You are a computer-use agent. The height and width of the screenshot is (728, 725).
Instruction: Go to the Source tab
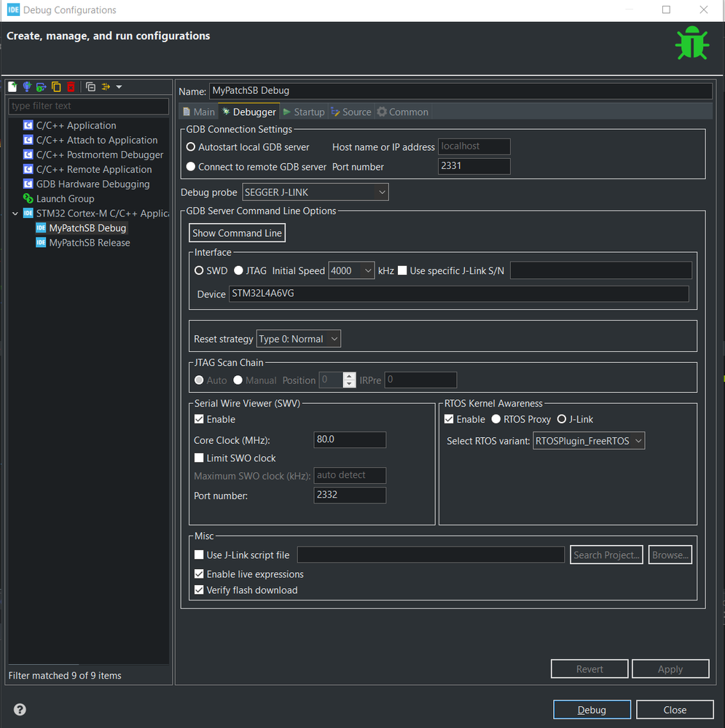(x=351, y=112)
